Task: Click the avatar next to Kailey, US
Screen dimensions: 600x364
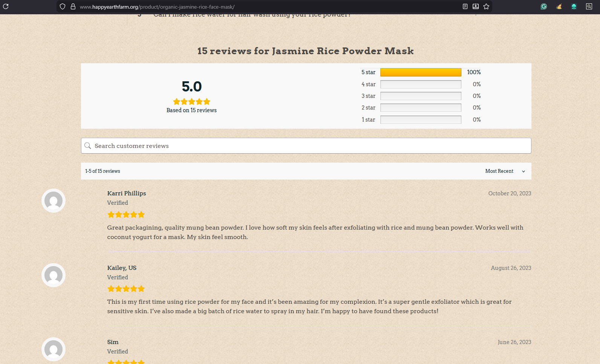Action: (x=53, y=275)
